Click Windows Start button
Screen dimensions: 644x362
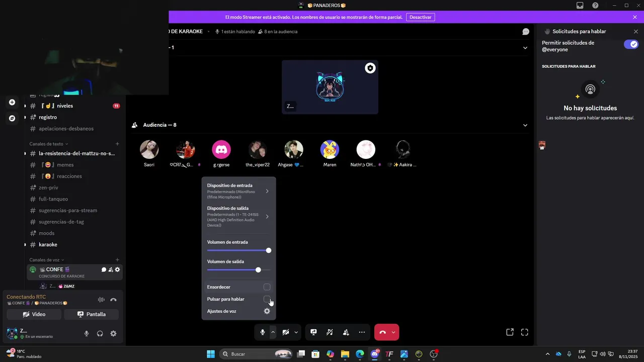point(211,354)
